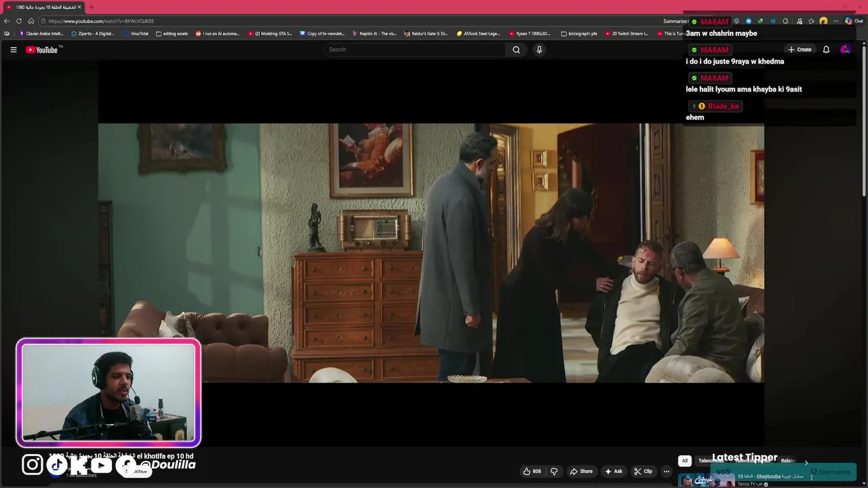Screen dimensions: 868x488
Task: Create a clip with the Clip button
Action: tap(643, 471)
